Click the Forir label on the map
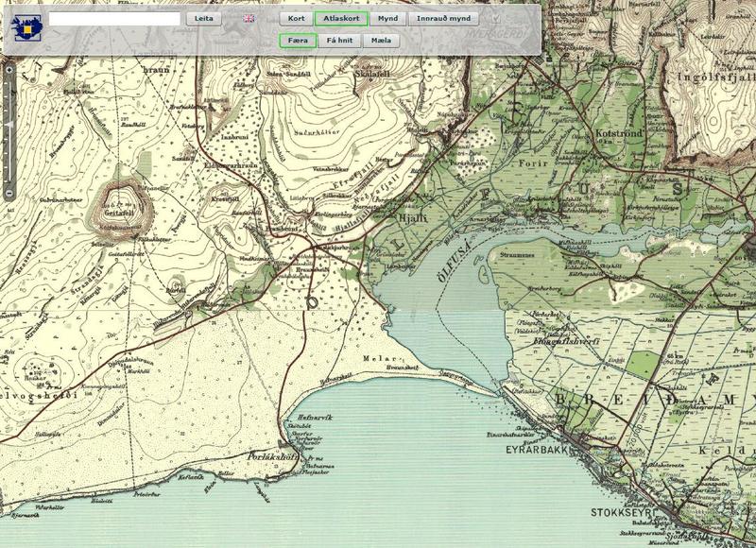Image resolution: width=756 pixels, height=548 pixels. point(533,163)
